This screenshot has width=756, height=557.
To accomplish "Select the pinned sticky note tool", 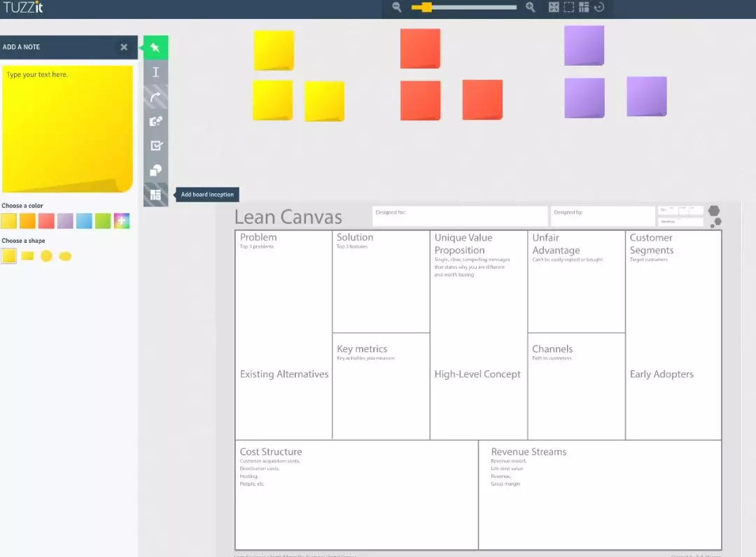I will tap(155, 48).
